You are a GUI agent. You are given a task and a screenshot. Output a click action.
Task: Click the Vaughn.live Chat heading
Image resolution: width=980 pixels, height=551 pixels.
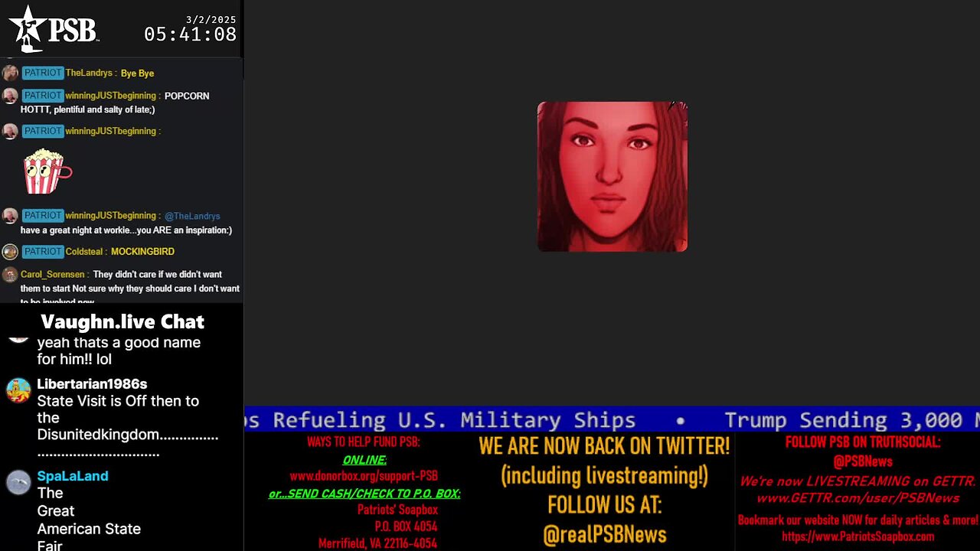coord(122,321)
